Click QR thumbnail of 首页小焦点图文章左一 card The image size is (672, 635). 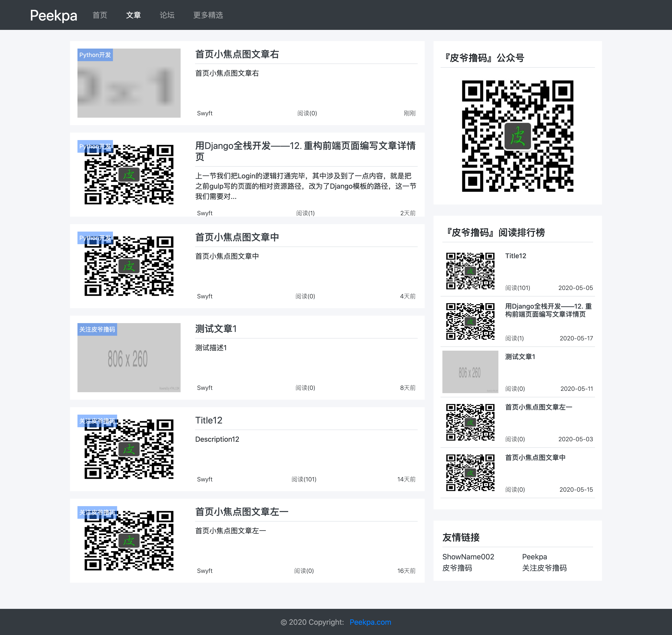point(129,541)
